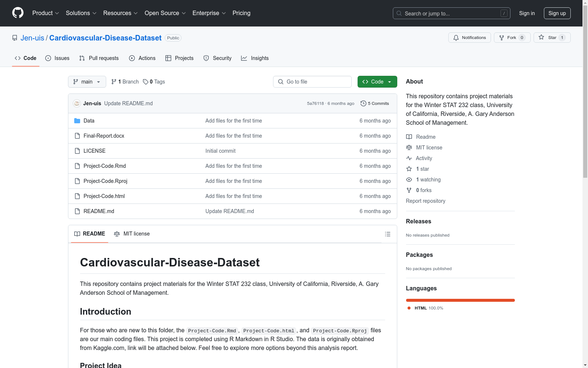The image size is (588, 368).
Task: Click the Sign up button
Action: tap(557, 13)
